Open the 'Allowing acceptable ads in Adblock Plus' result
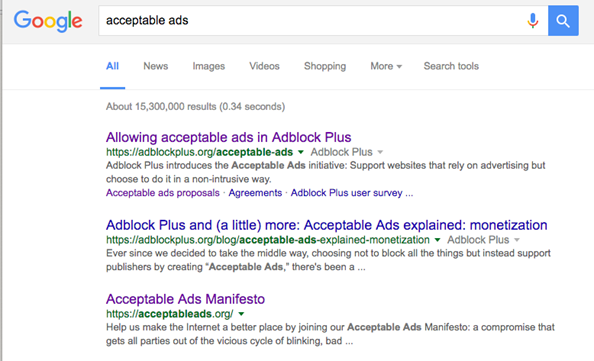The height and width of the screenshot is (361, 594). click(229, 137)
